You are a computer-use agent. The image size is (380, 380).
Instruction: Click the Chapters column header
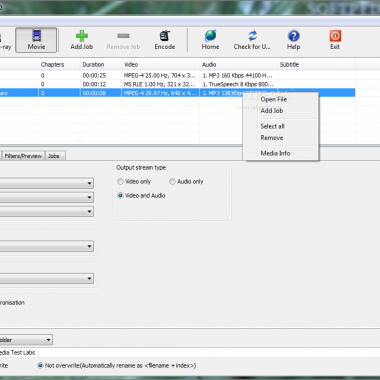point(59,65)
